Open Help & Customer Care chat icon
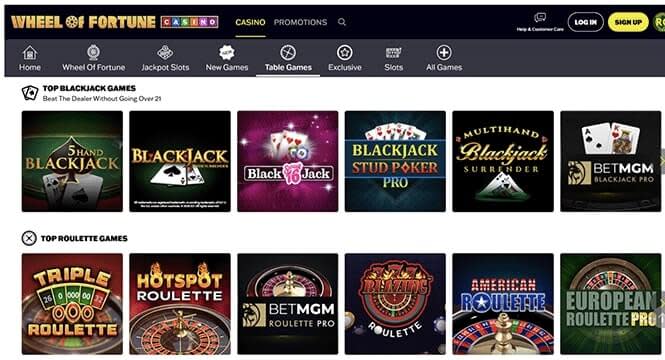This screenshot has height=360, width=665. click(x=540, y=17)
